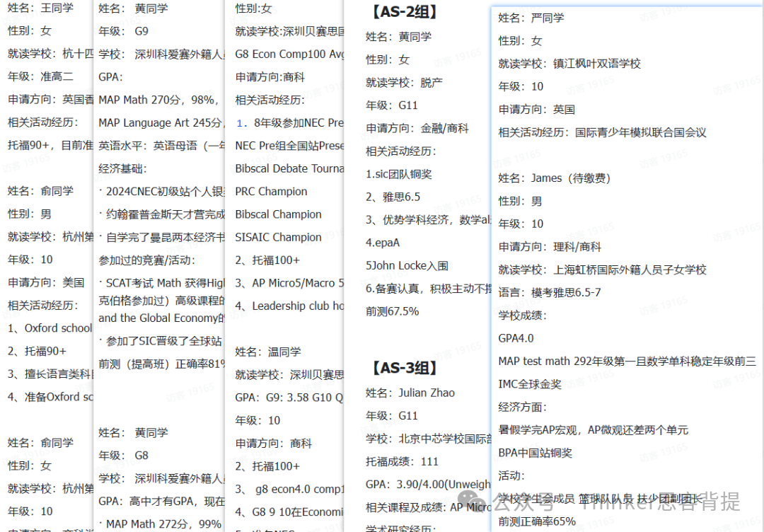Click the line '申请方向: 金融/商科'

[417, 129]
